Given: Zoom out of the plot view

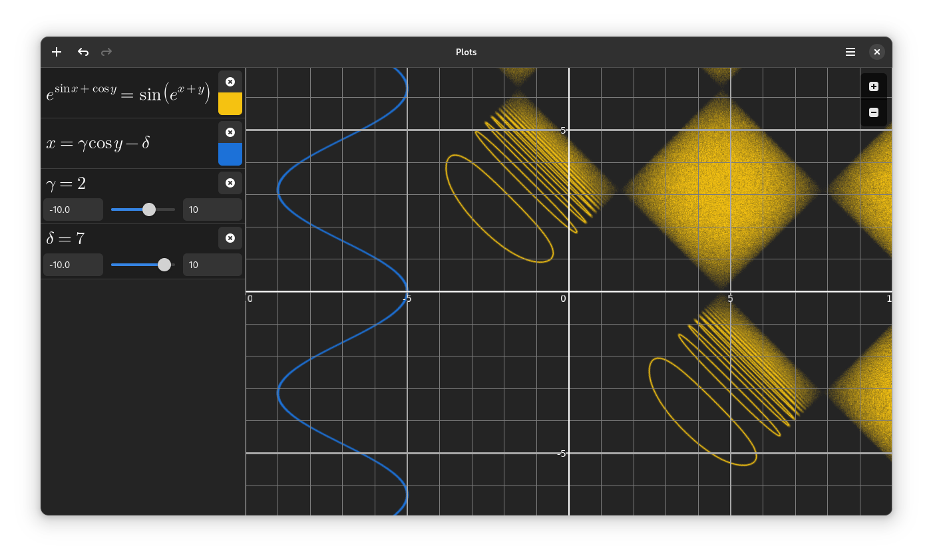Looking at the screenshot, I should [873, 112].
